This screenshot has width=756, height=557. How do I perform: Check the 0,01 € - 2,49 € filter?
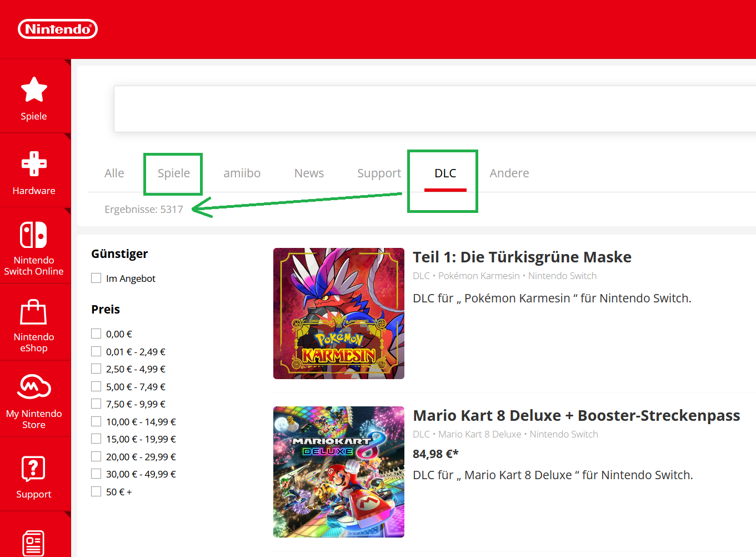tap(96, 351)
